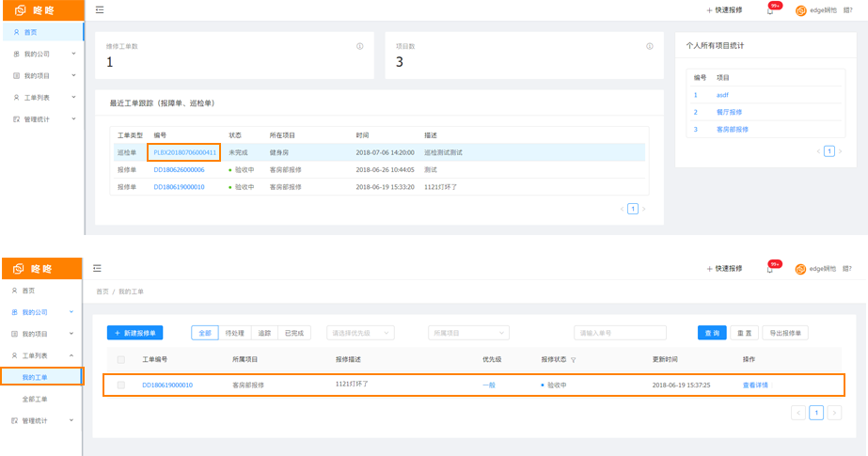The width and height of the screenshot is (868, 456).
Task: Tick the select-all checkbox in the 工单编号 header
Action: [x=120, y=360]
